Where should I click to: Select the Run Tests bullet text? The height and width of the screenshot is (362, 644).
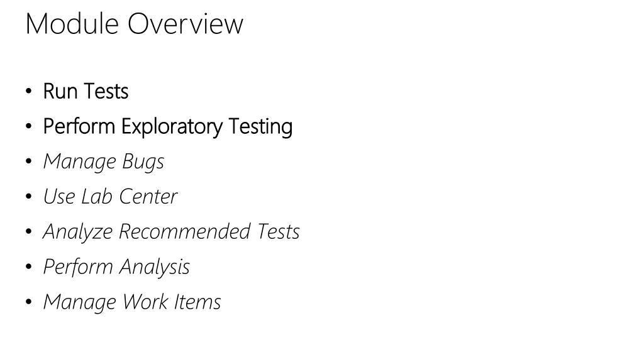tap(86, 91)
